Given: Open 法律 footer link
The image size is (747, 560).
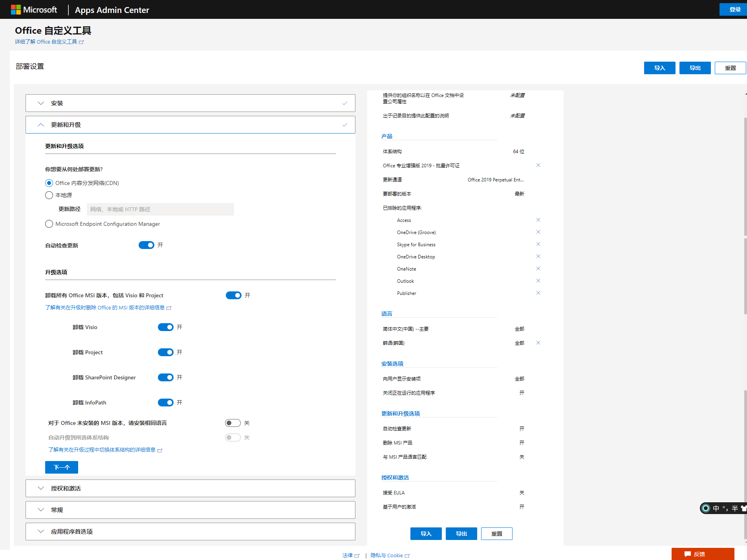Looking at the screenshot, I should (x=350, y=555).
